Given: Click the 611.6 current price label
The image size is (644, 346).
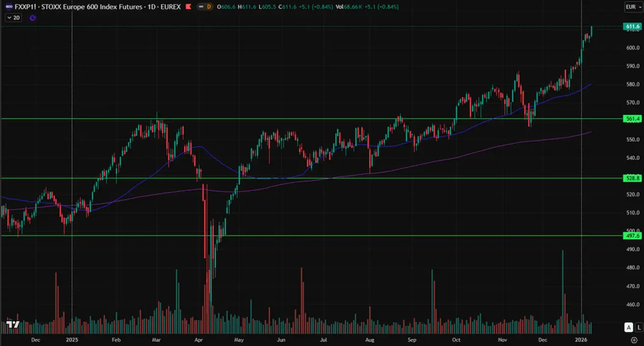Looking at the screenshot, I should (631, 26).
